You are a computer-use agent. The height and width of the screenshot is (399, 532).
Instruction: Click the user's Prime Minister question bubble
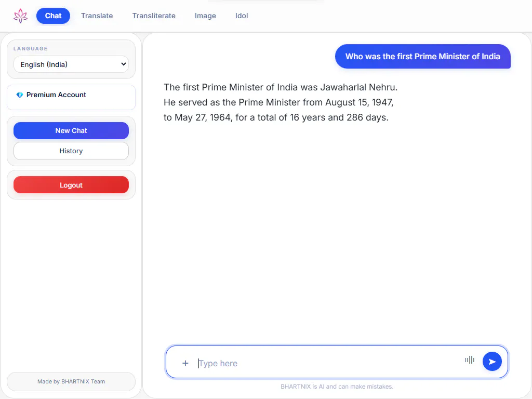point(423,56)
